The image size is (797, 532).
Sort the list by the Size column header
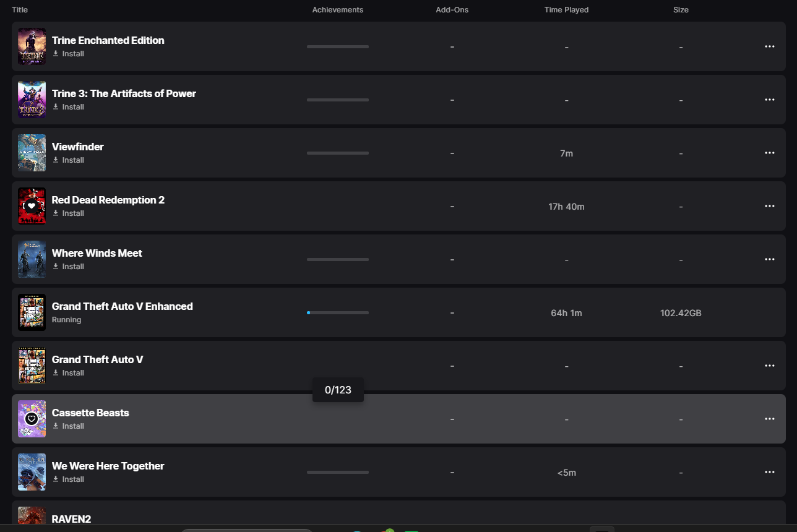[681, 10]
